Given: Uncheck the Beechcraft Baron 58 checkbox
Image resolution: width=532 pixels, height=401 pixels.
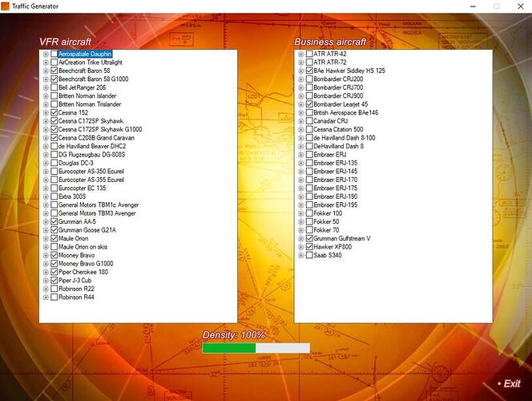Looking at the screenshot, I should (x=54, y=71).
